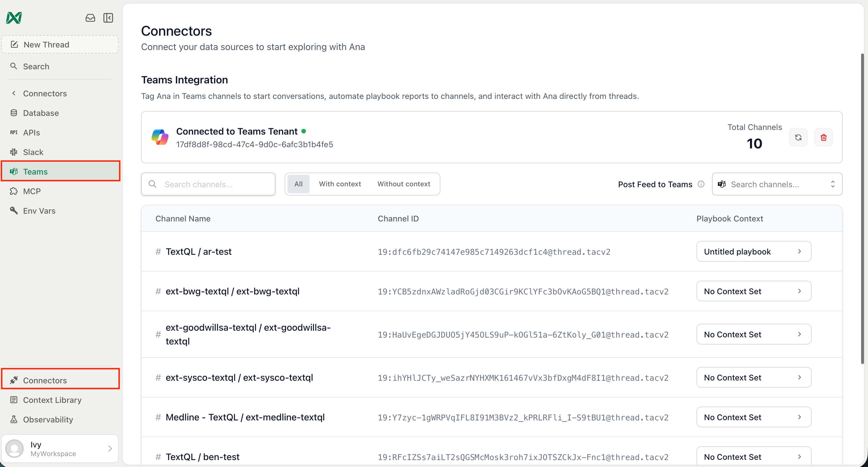
Task: Collapse the sidebar panel icon
Action: (x=108, y=18)
